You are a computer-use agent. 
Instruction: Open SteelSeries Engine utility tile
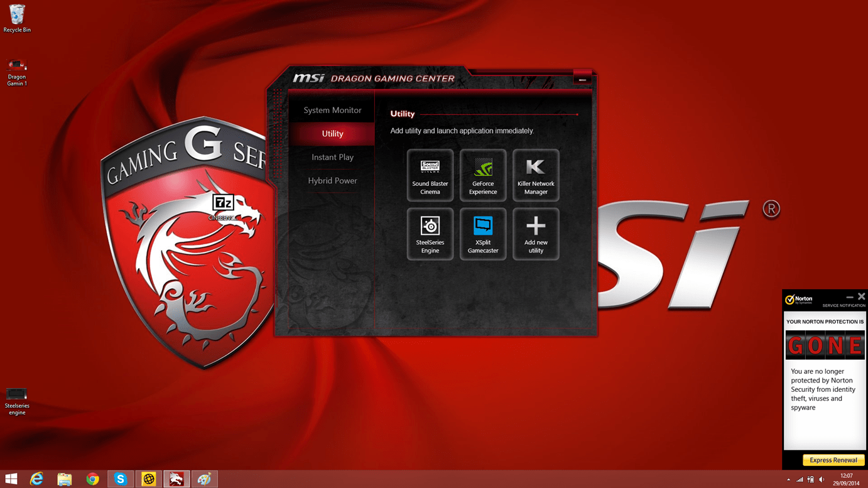430,234
